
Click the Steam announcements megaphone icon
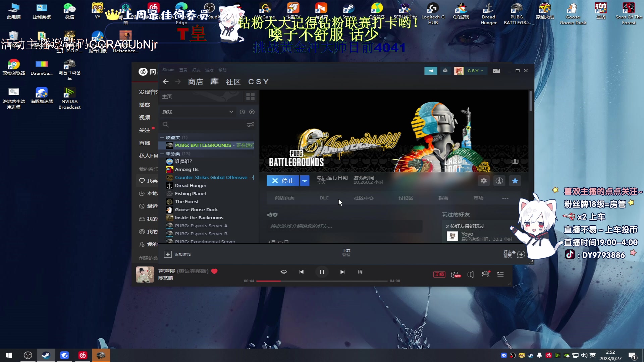430,71
